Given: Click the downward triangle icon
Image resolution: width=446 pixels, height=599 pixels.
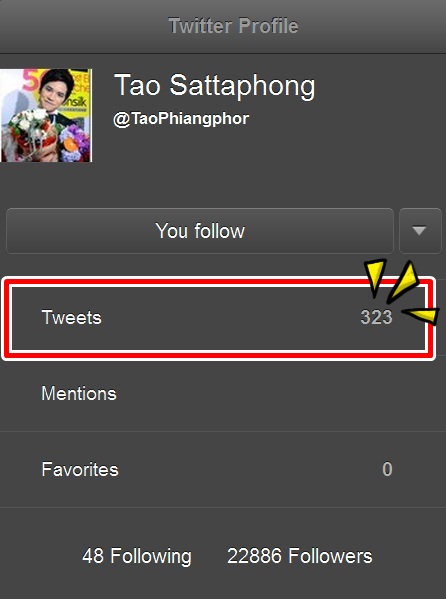Looking at the screenshot, I should [x=420, y=231].
